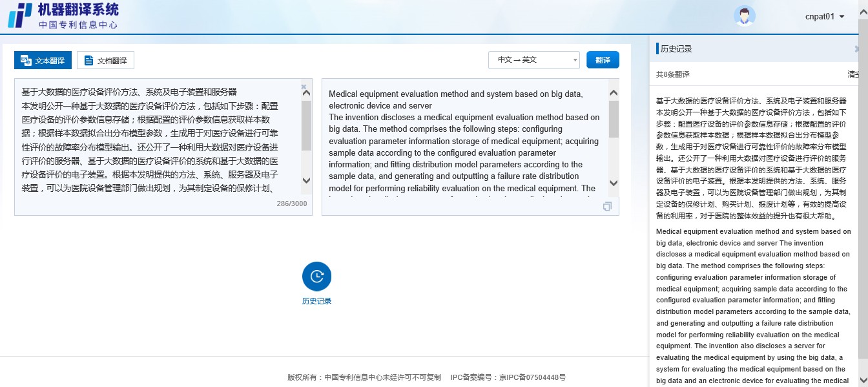868x387 pixels.
Task: Click the user avatar icon
Action: 744,16
